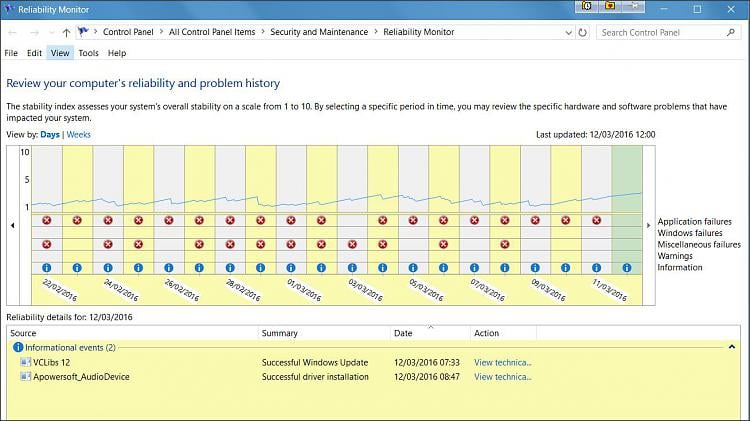Expand breadcrumb chevron after All Control Panel Items
The image size is (750, 421).
[x=263, y=32]
